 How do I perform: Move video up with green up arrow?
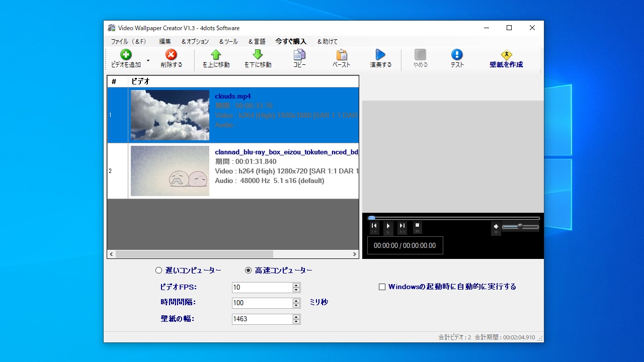pyautogui.click(x=216, y=54)
